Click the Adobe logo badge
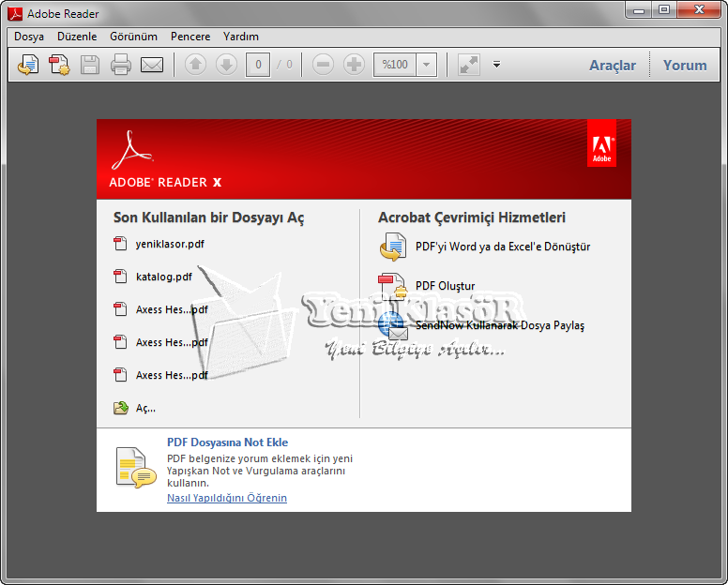The image size is (728, 585). [601, 142]
